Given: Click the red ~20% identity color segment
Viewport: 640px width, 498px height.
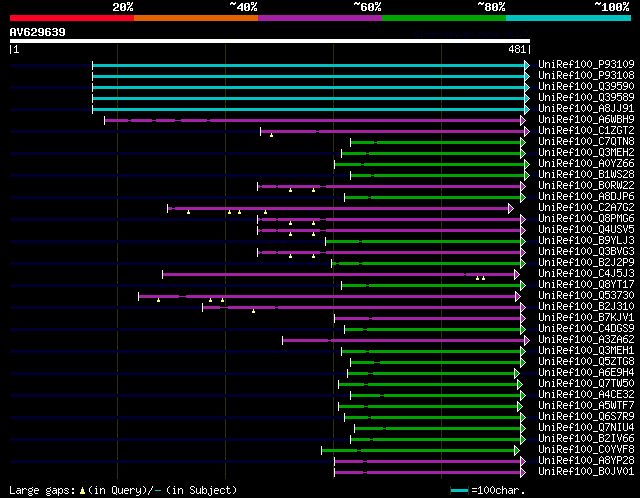Looking at the screenshot, I should (x=72, y=18).
